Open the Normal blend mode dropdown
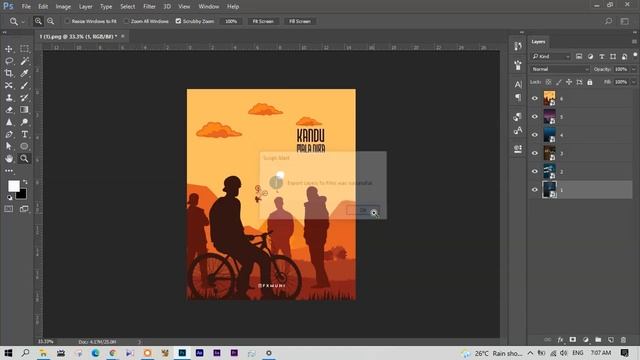Image resolution: width=640 pixels, height=360 pixels. coord(560,69)
